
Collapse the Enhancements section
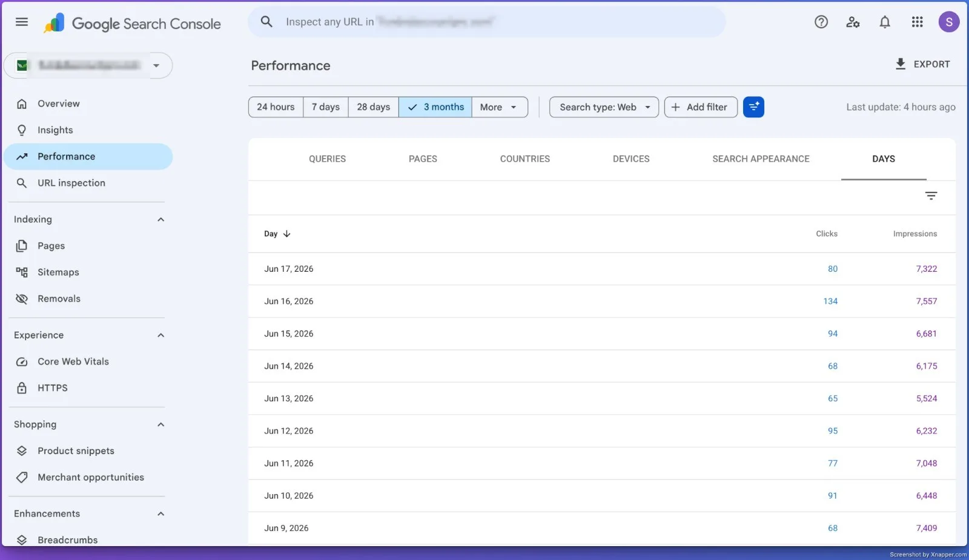click(160, 514)
